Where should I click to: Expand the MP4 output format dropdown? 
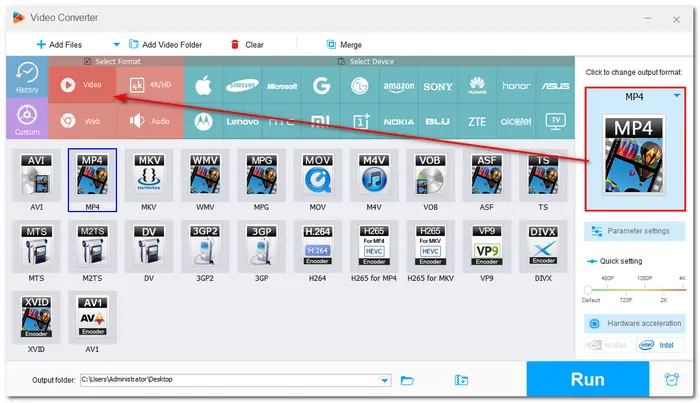tap(677, 96)
